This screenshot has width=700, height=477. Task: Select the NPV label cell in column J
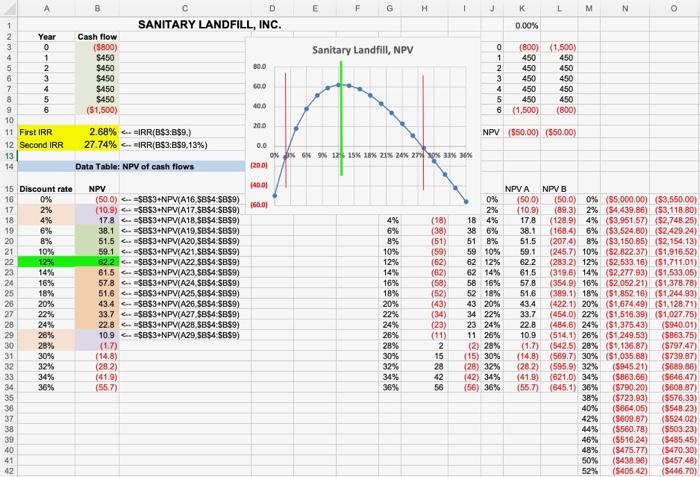491,132
